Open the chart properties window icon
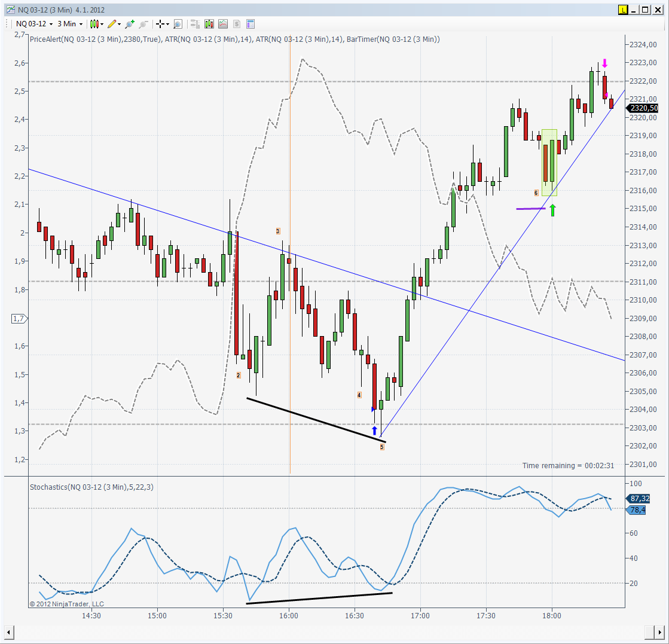Image resolution: width=669 pixels, height=644 pixels. [x=251, y=24]
